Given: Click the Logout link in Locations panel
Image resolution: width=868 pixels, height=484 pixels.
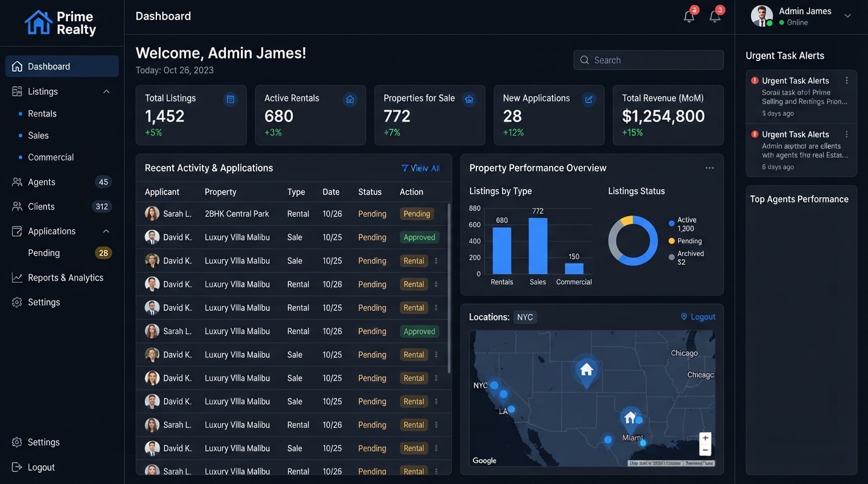Looking at the screenshot, I should (x=698, y=317).
